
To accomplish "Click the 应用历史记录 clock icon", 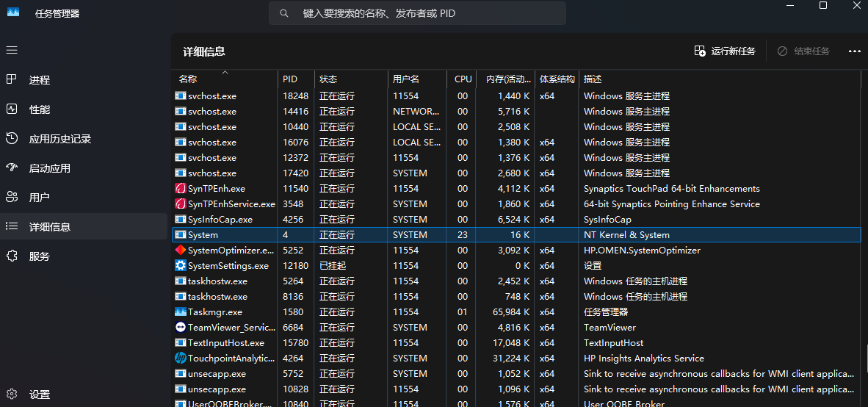I will [12, 138].
